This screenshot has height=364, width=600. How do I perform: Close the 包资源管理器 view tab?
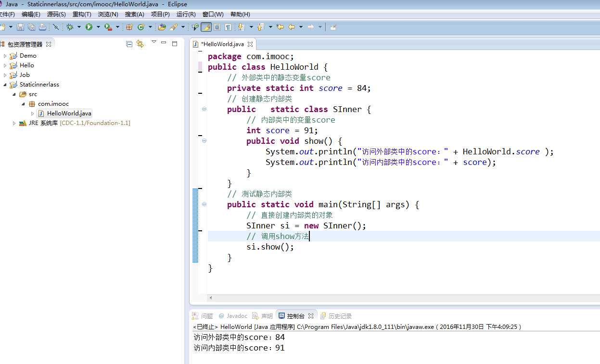coord(49,44)
